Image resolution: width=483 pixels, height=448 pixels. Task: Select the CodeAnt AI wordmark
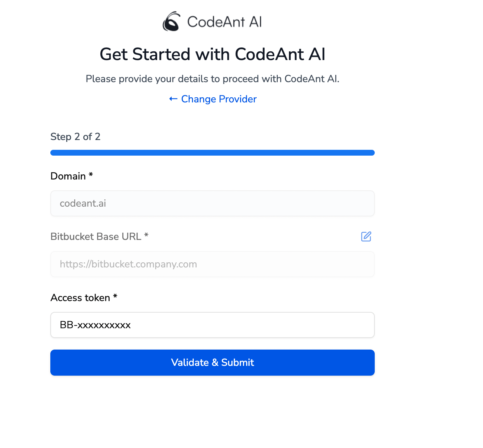[224, 21]
